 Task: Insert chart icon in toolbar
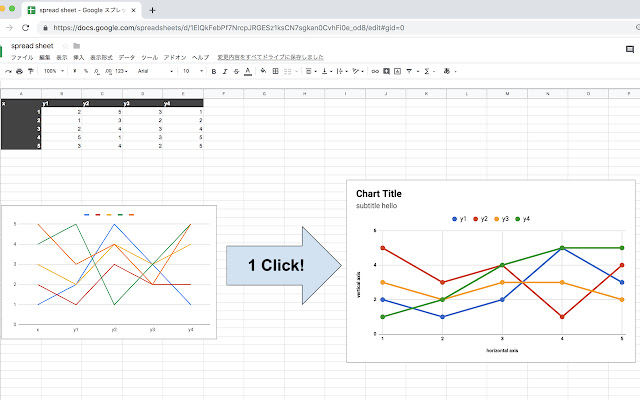point(398,71)
